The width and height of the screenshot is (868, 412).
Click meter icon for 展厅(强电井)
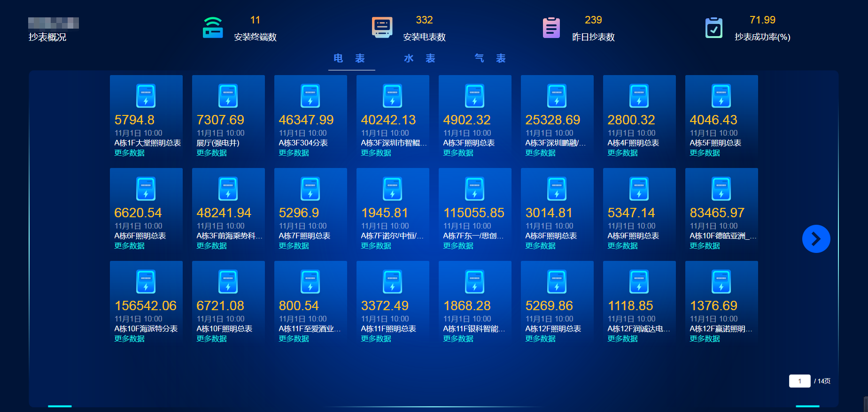(x=228, y=96)
